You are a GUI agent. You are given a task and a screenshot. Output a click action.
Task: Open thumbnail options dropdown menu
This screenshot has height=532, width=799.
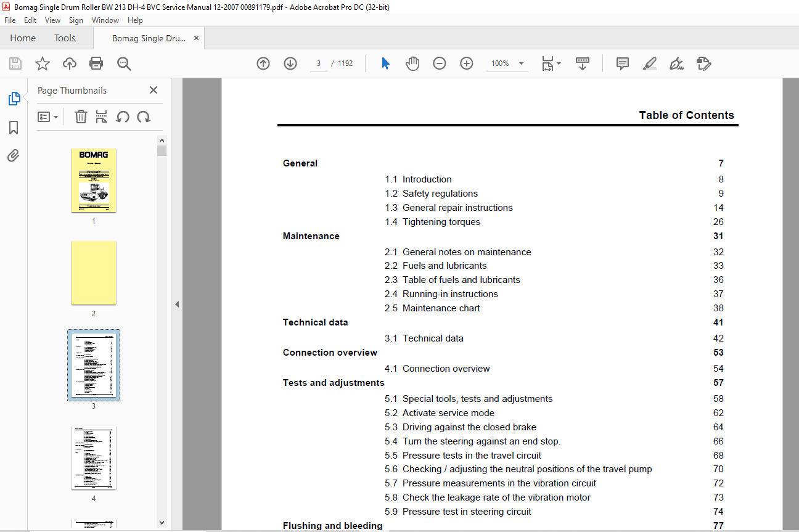click(47, 117)
